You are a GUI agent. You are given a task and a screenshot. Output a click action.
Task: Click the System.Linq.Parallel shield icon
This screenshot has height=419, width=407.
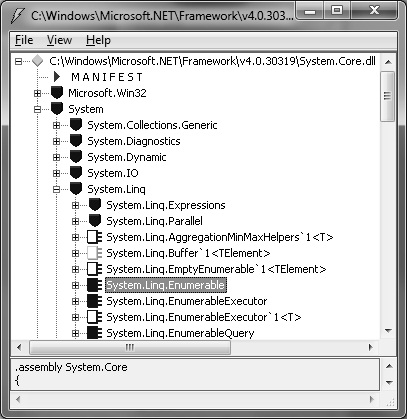click(95, 221)
